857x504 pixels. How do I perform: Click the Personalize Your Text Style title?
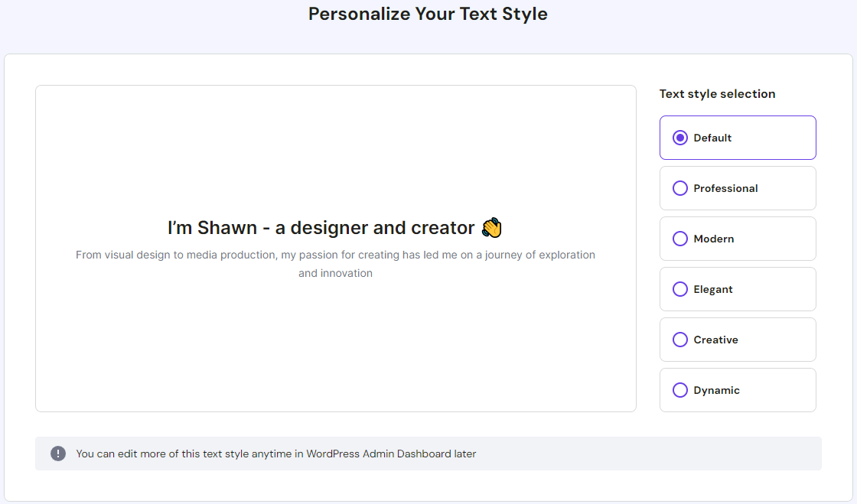(428, 14)
